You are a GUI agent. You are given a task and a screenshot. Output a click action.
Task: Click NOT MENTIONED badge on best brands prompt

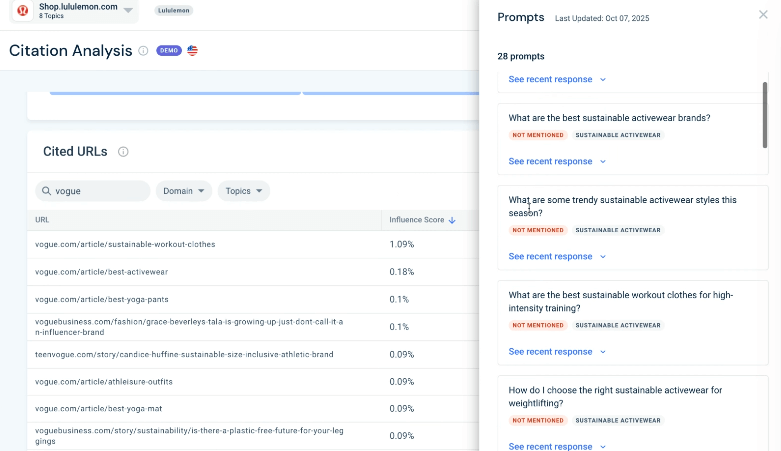click(x=538, y=135)
